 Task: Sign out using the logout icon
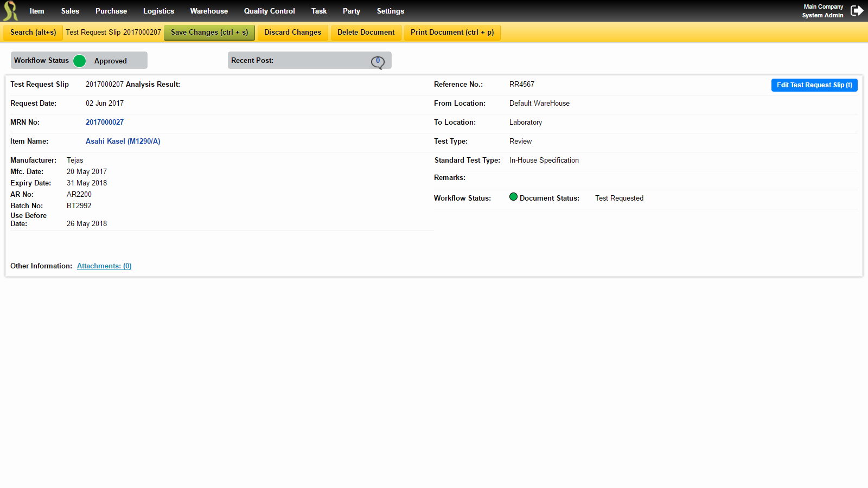pos(857,10)
